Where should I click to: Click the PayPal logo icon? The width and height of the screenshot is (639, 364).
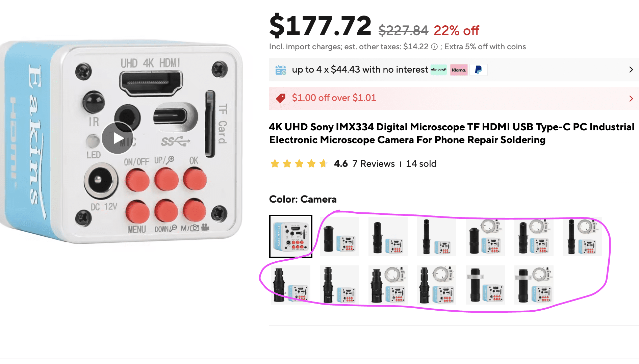coord(478,70)
